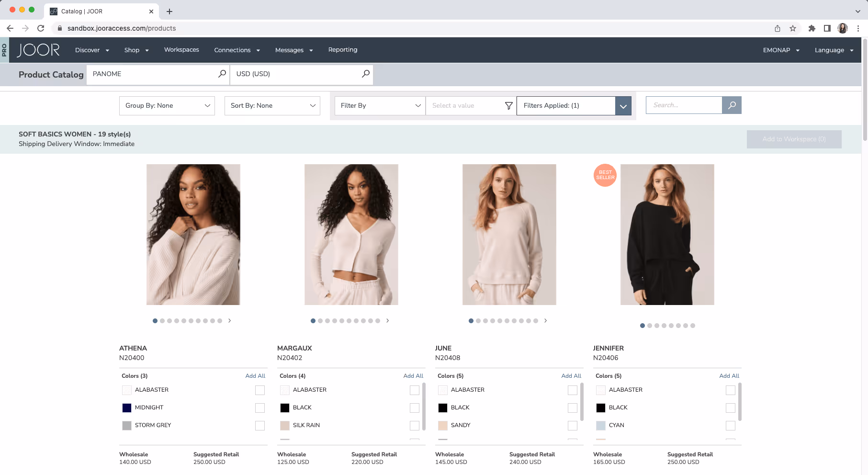Click the JOOR logo
The image size is (868, 475).
(38, 50)
